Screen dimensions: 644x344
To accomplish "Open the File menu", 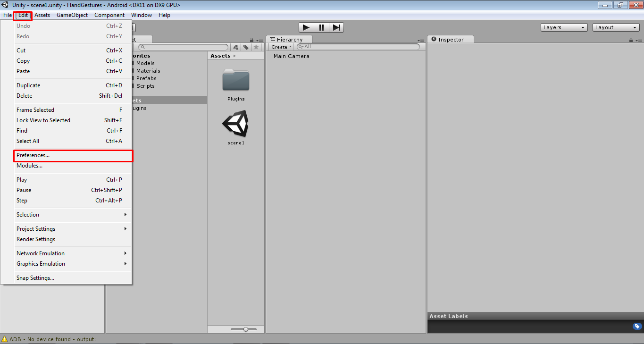I will (7, 15).
